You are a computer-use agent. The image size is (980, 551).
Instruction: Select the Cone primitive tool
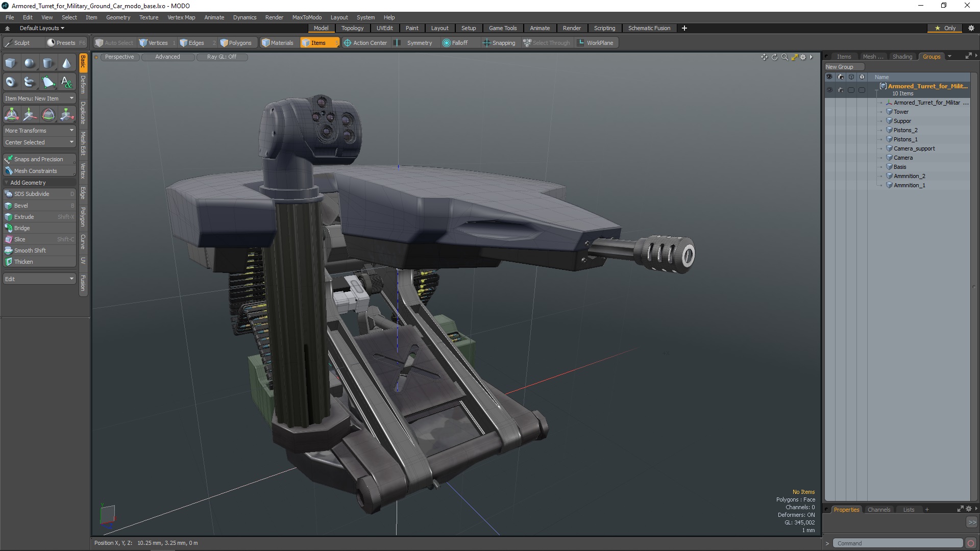tap(66, 63)
